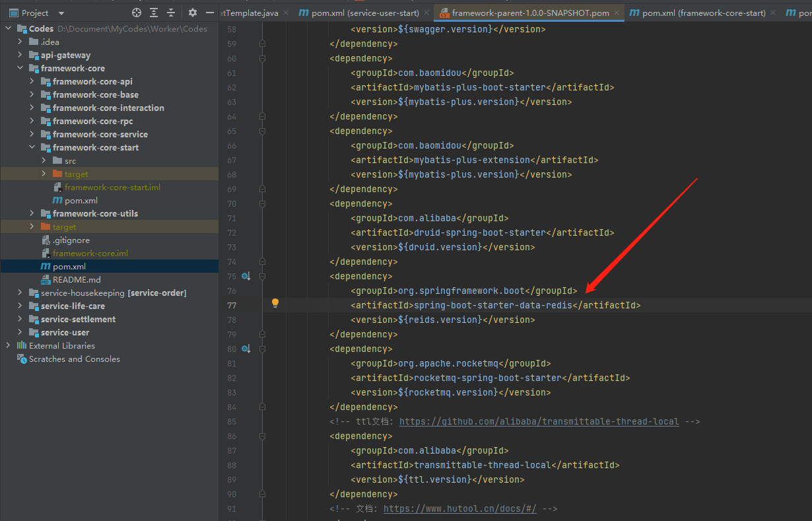Click the README.md markdown file icon

[46, 279]
